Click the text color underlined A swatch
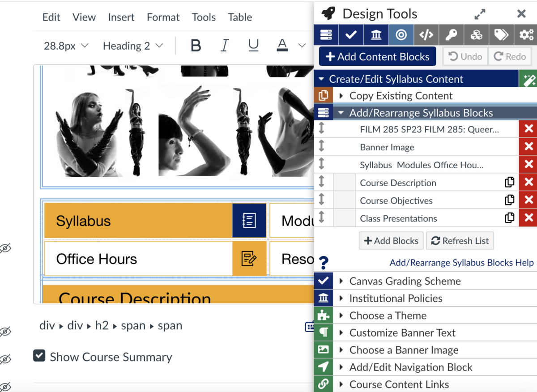Viewport: 537px width, 392px height. (x=282, y=45)
